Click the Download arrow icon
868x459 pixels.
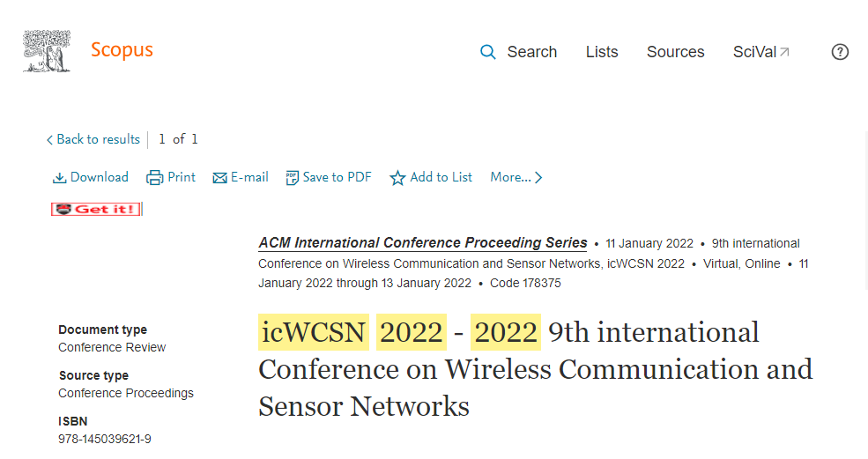pos(60,178)
